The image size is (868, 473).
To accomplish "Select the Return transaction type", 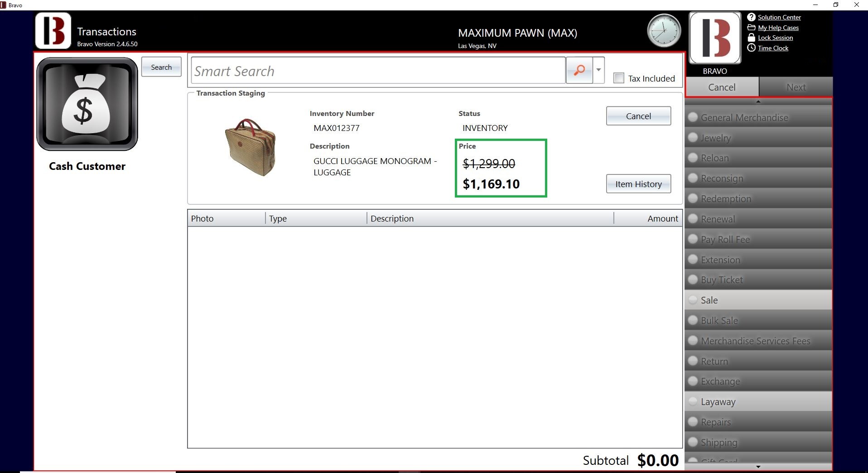I will point(758,361).
